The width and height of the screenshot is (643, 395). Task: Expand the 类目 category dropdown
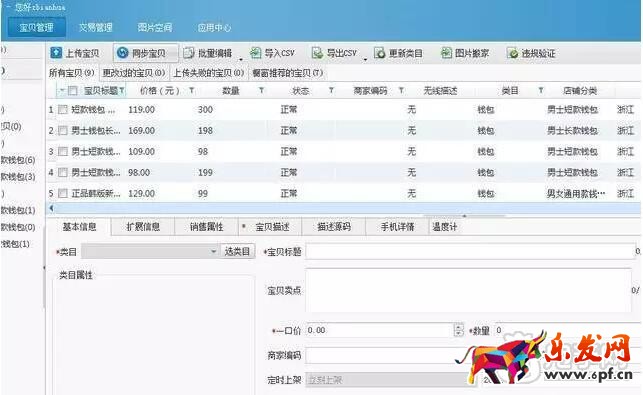[x=213, y=251]
